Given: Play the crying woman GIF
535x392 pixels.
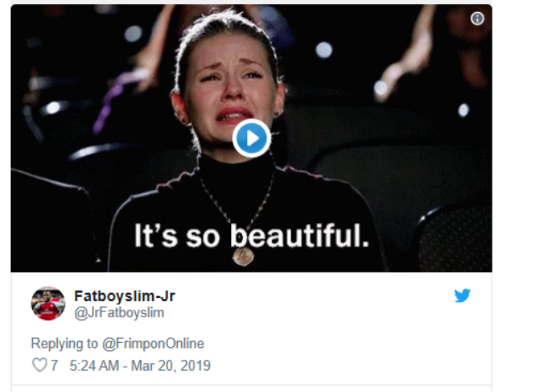Looking at the screenshot, I should pos(251,137).
